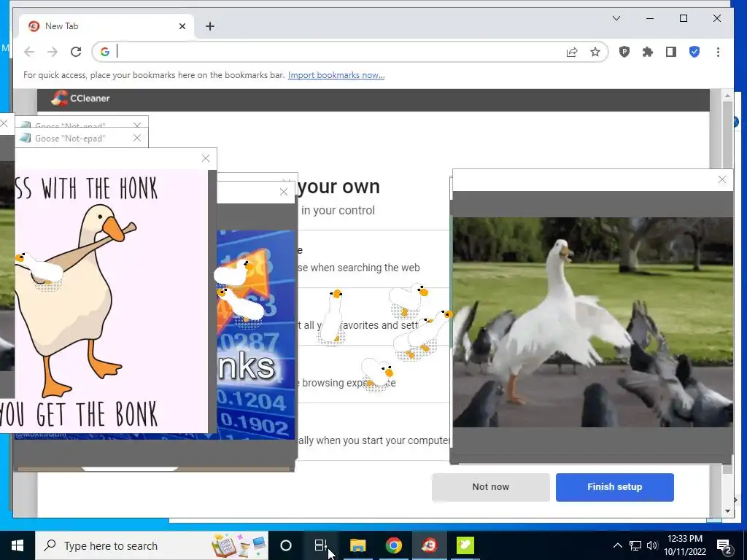This screenshot has width=747, height=560.
Task: Open network status in system tray
Action: [x=635, y=545]
